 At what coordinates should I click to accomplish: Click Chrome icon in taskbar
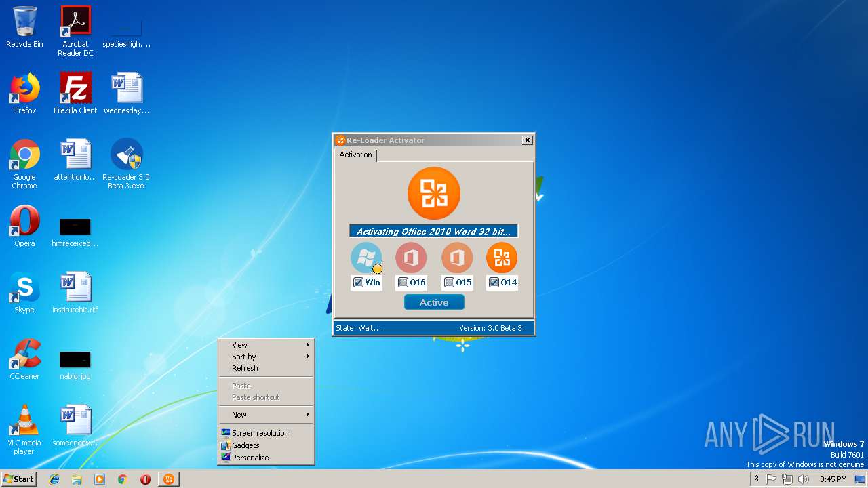coord(123,479)
